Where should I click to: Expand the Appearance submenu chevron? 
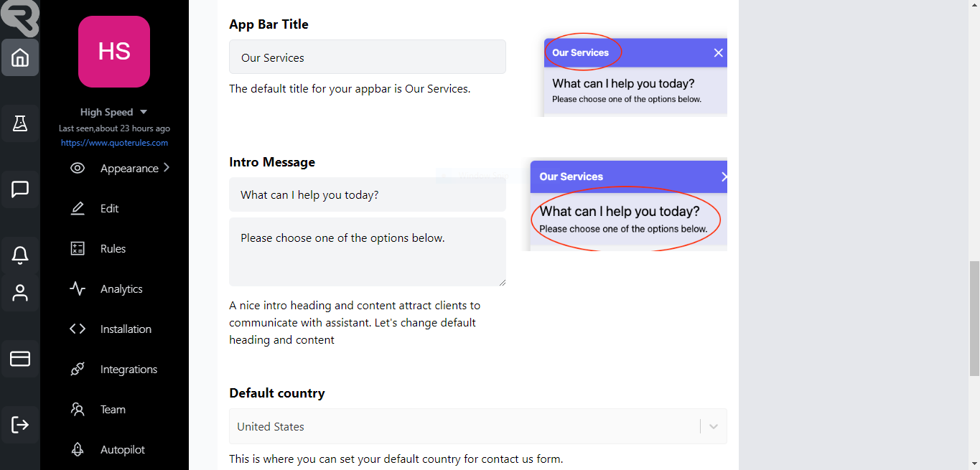tap(167, 168)
